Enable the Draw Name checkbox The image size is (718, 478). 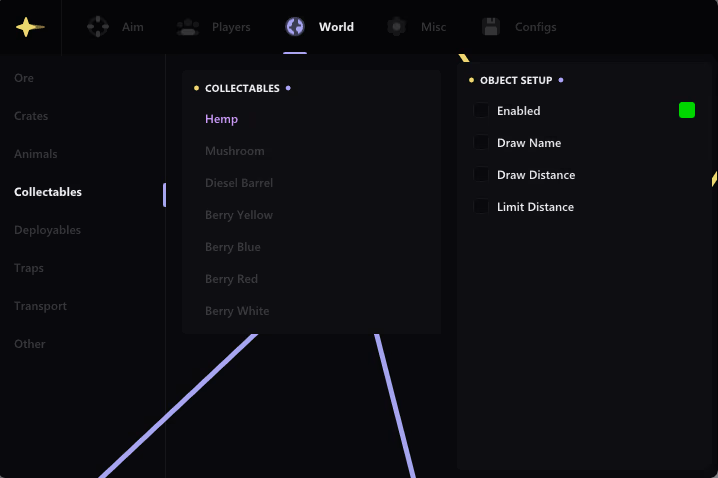click(x=481, y=142)
